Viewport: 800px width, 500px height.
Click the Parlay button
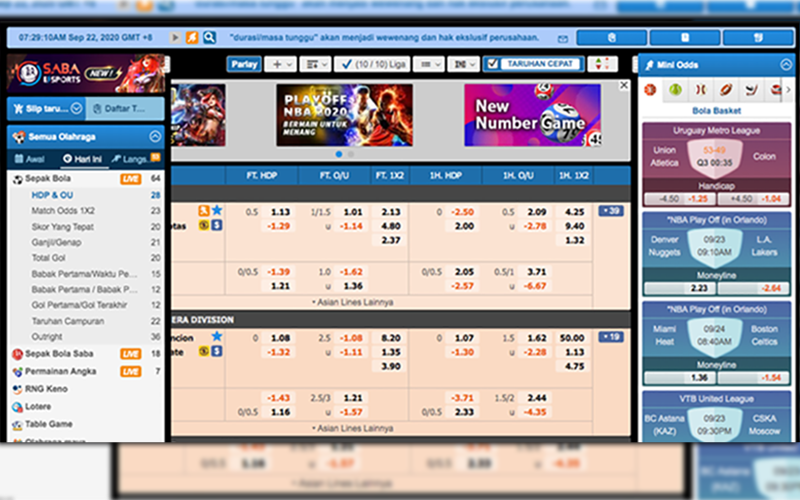[x=243, y=64]
